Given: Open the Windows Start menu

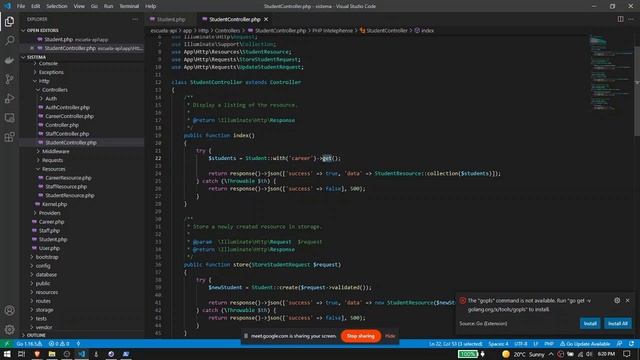Looking at the screenshot, I should point(7,354).
